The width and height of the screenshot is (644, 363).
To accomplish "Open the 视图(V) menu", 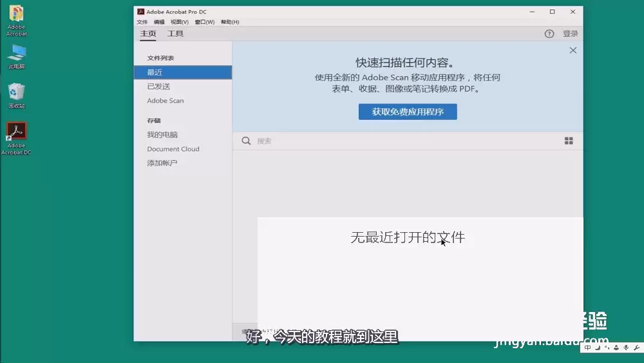I will tap(180, 22).
